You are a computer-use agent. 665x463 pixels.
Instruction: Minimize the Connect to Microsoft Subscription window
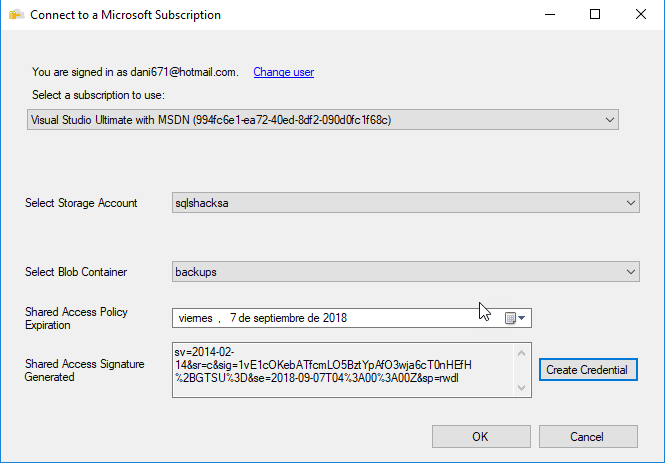point(549,15)
